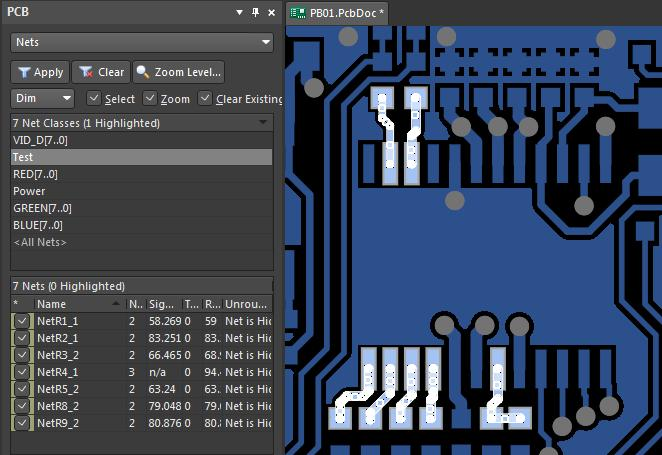Select the NetR8_2 net row
Viewport: 662px width, 455px height.
pyautogui.click(x=141, y=406)
